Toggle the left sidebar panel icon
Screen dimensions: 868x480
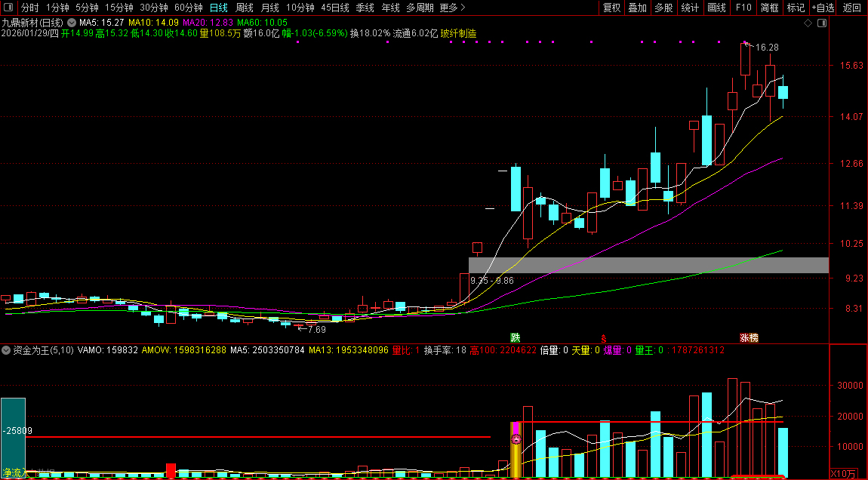tap(9, 8)
